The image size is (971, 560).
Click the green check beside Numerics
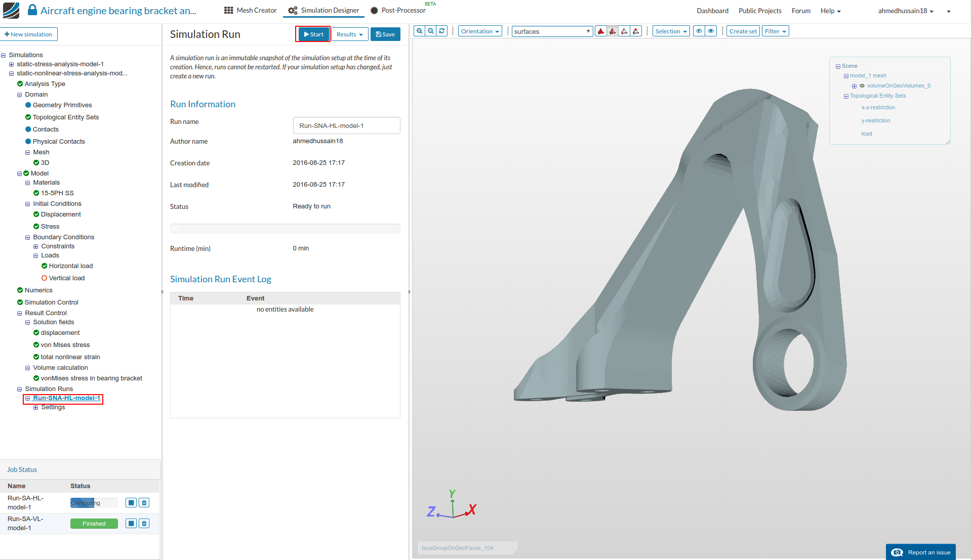(x=20, y=290)
